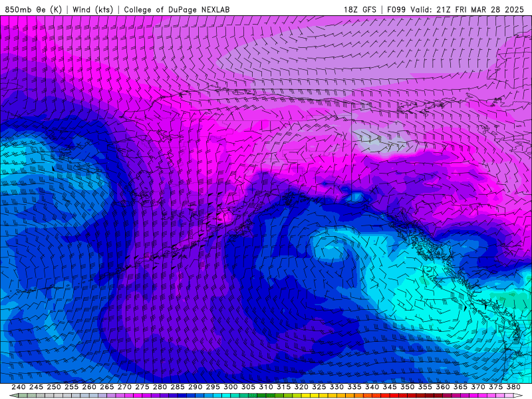Click the "18Z GFS" model run label
This screenshot has width=532, height=399.
point(360,9)
